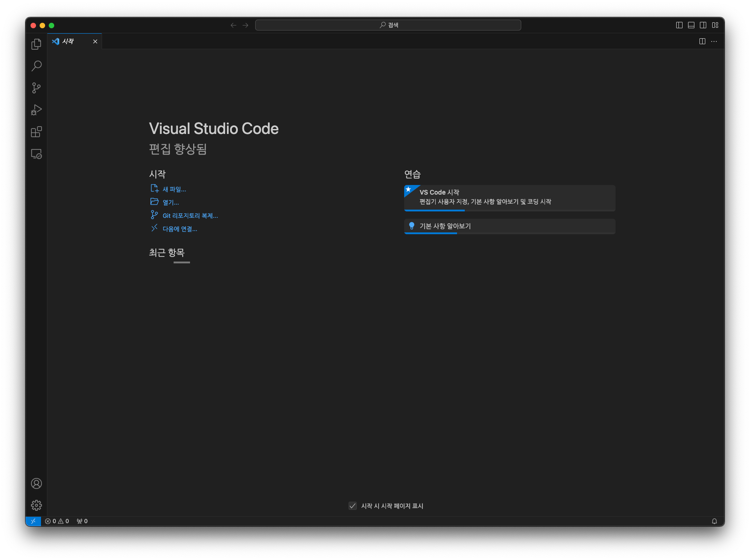Image resolution: width=750 pixels, height=560 pixels.
Task: Click the lightbulb icon on 기본 사항 알아보기
Action: pos(412,226)
